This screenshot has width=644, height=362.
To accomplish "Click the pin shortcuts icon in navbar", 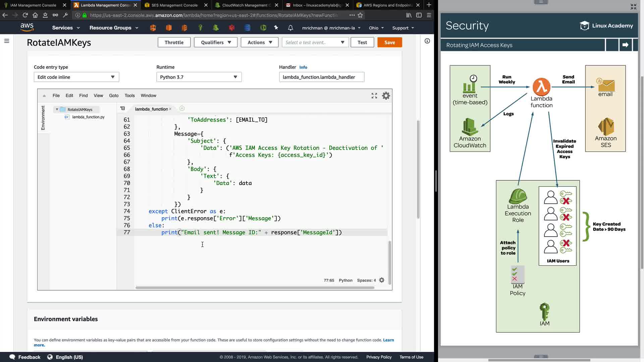I will (276, 28).
